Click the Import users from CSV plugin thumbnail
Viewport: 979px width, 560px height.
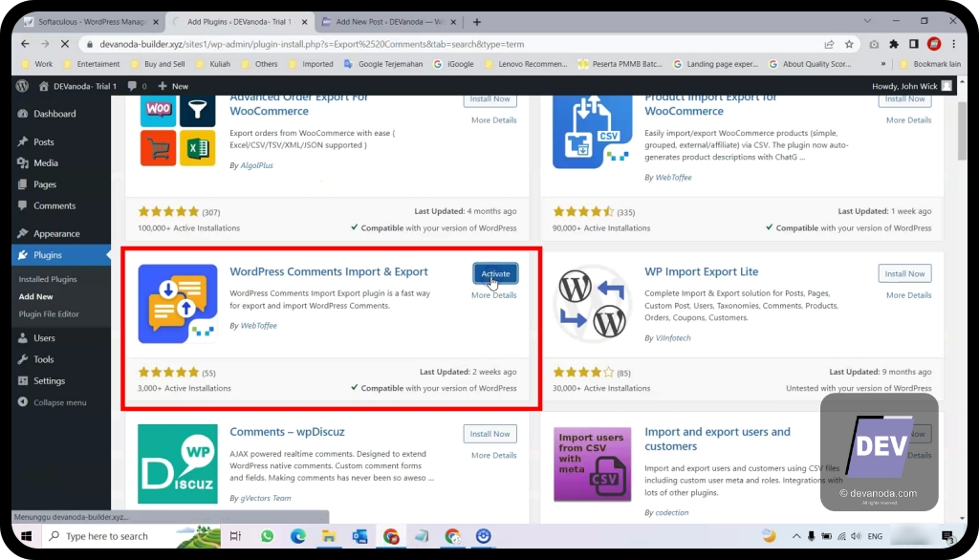point(593,463)
